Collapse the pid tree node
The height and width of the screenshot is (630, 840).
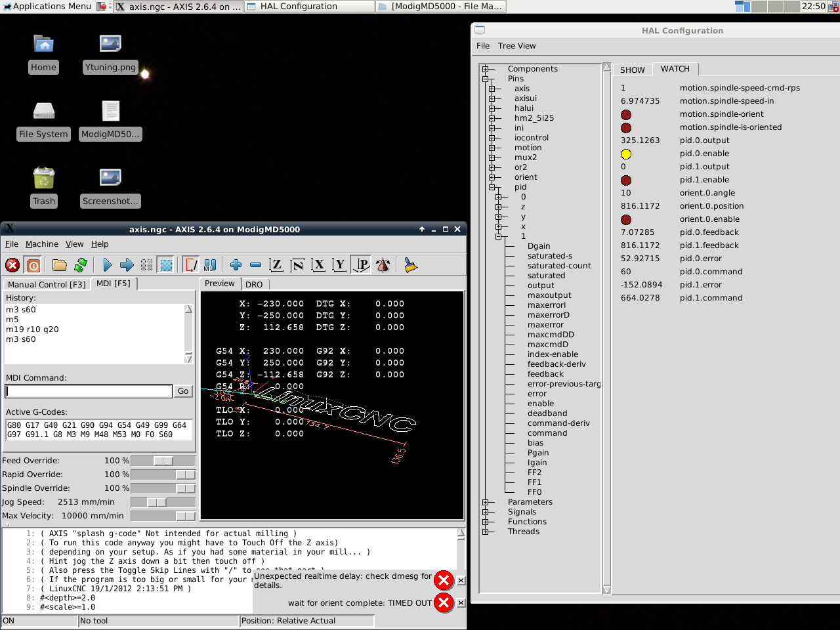pos(492,187)
